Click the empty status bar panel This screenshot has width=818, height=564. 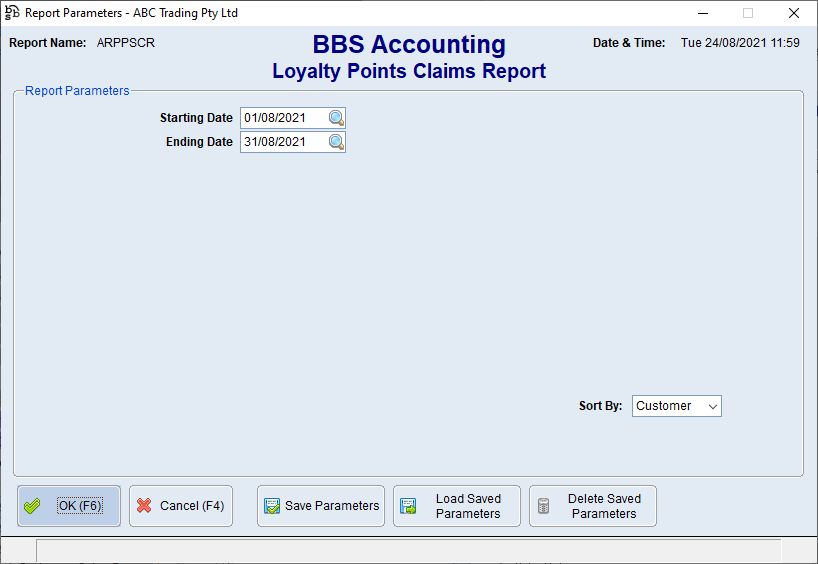pyautogui.click(x=408, y=551)
